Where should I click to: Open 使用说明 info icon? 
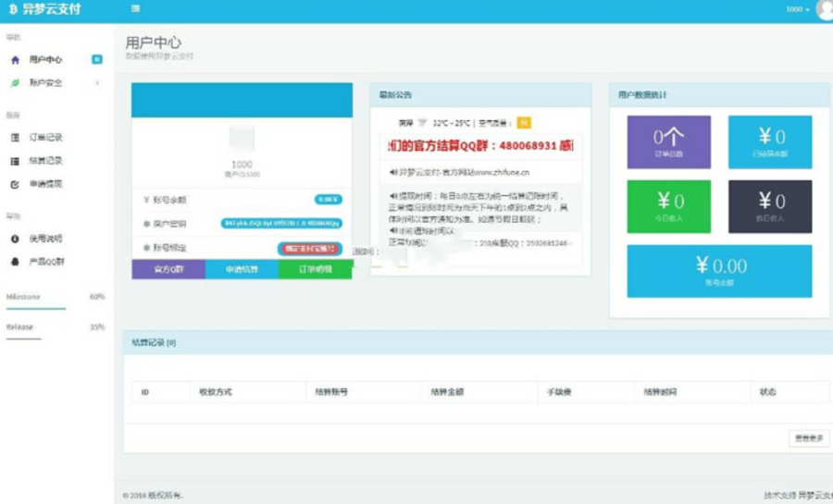click(x=15, y=239)
